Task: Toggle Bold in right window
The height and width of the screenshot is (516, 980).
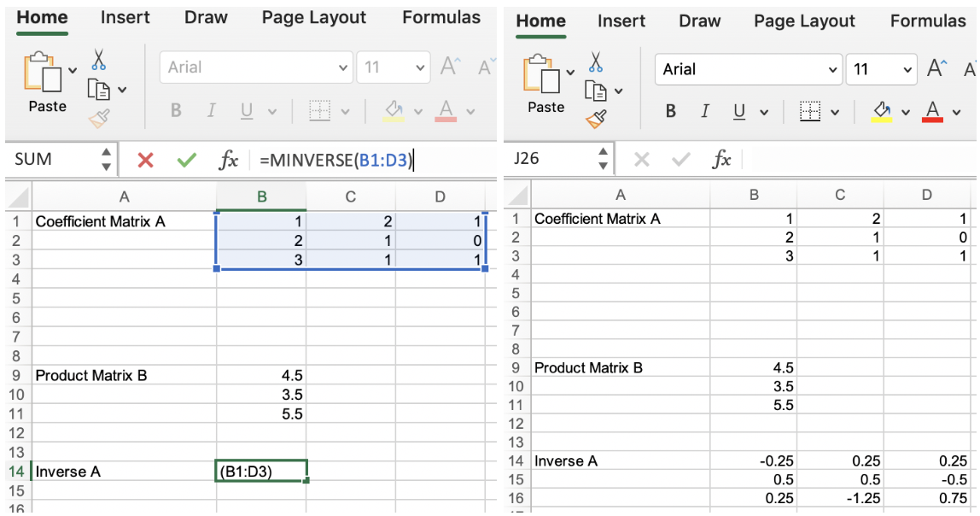Action: point(671,111)
